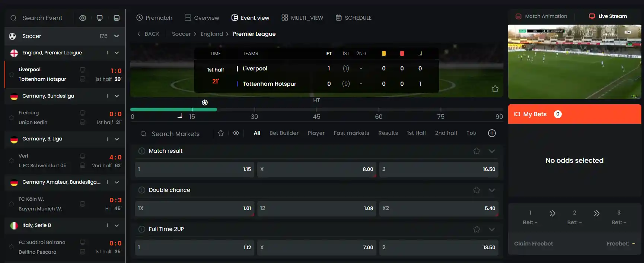Collapse the Match result market
The width and height of the screenshot is (644, 263).
(492, 151)
